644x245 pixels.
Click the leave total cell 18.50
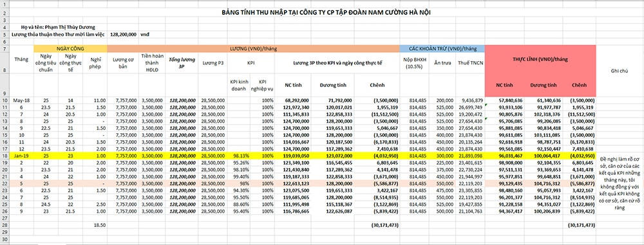click(95, 225)
